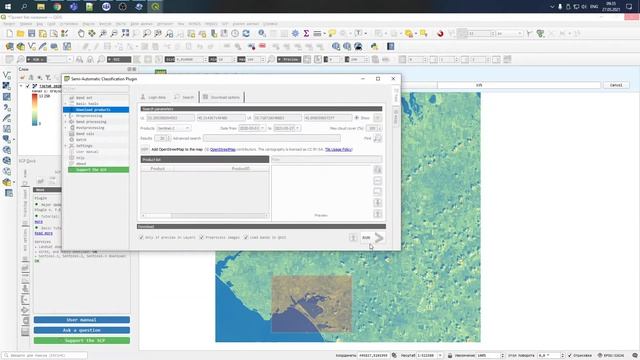Click the Add Vector Layer icon in side toolbar
This screenshot has height=360, width=640.
(x=7, y=75)
